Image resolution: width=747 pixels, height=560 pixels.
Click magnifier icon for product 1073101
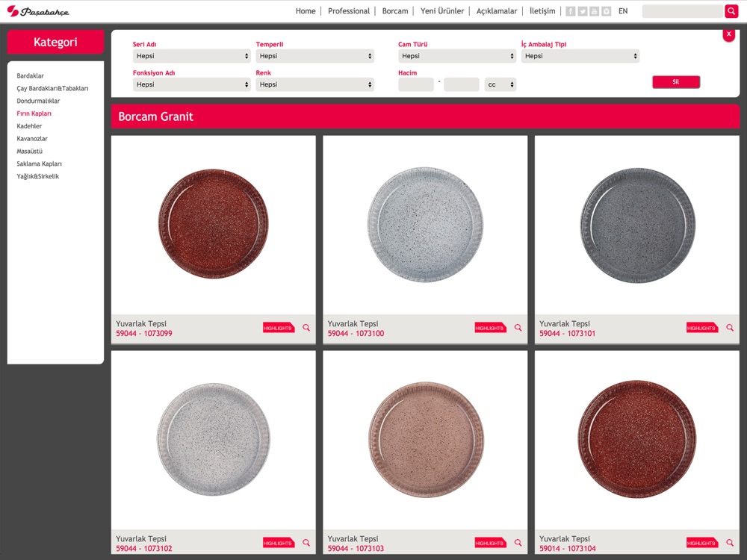click(x=729, y=328)
